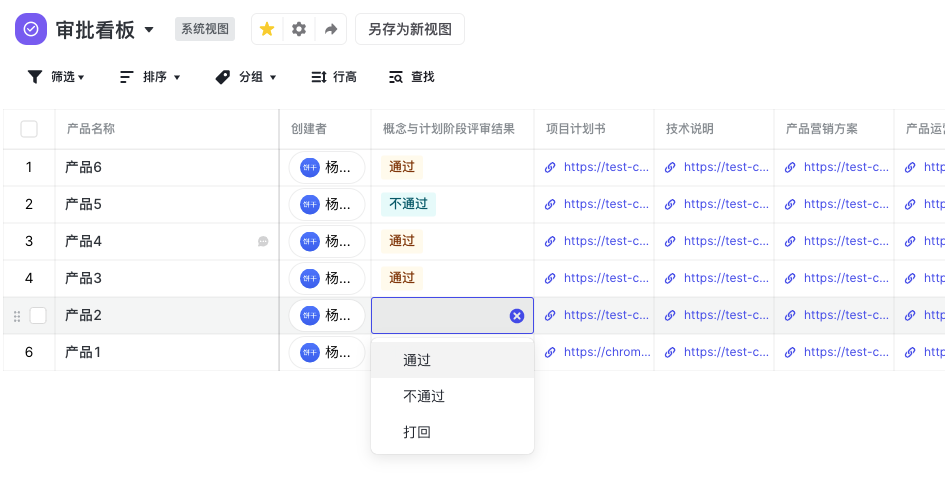945x485 pixels.
Task: Open view settings gear icon
Action: coord(299,29)
